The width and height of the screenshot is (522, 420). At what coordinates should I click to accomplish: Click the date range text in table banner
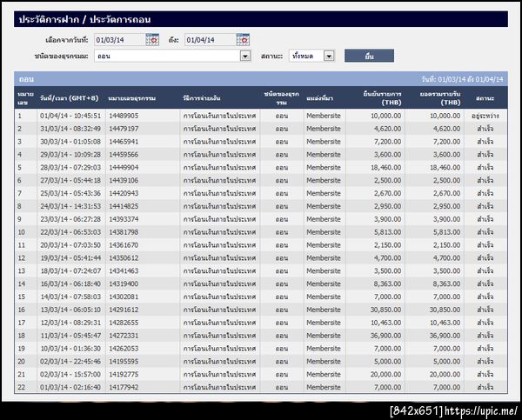[x=463, y=79]
